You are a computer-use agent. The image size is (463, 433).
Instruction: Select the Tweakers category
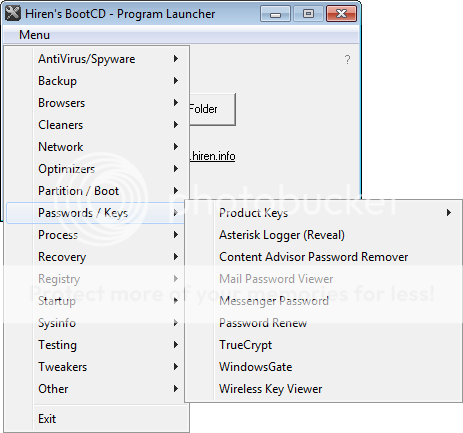point(97,367)
